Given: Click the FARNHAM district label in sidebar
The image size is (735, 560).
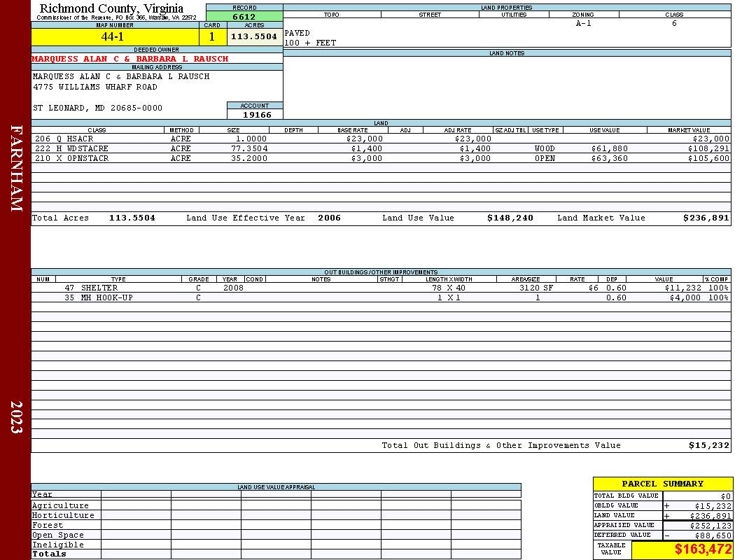Looking at the screenshot, I should click(x=16, y=168).
